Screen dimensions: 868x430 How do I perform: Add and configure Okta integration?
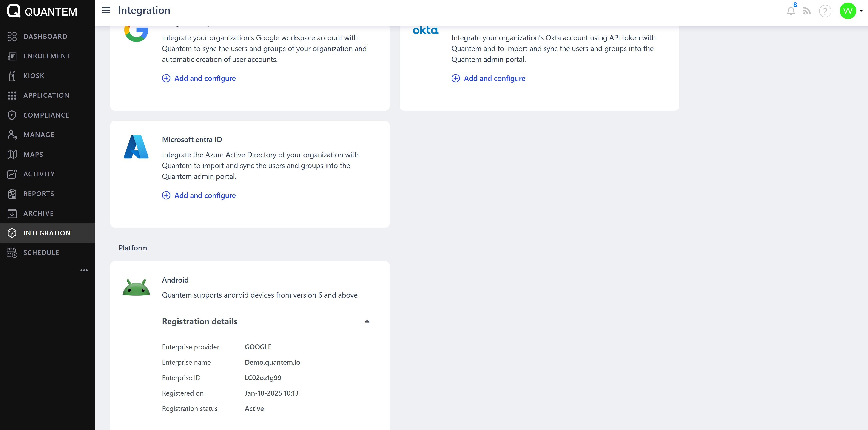coord(494,79)
